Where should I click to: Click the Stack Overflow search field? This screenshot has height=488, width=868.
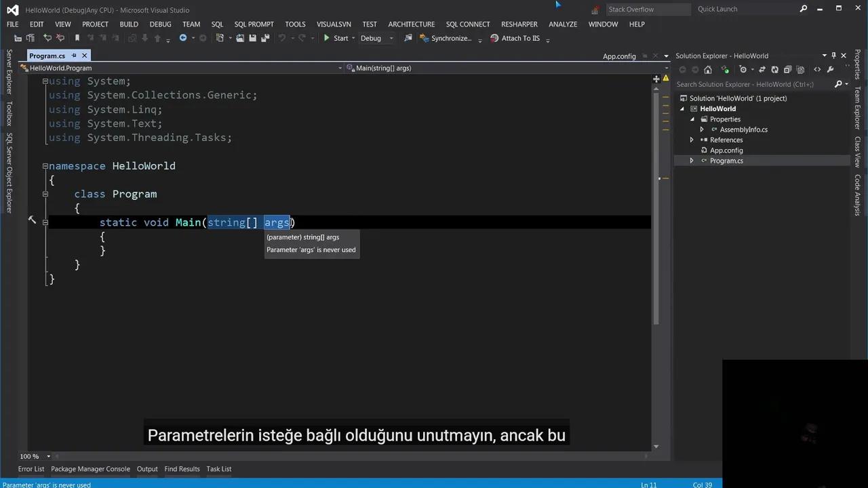(648, 9)
